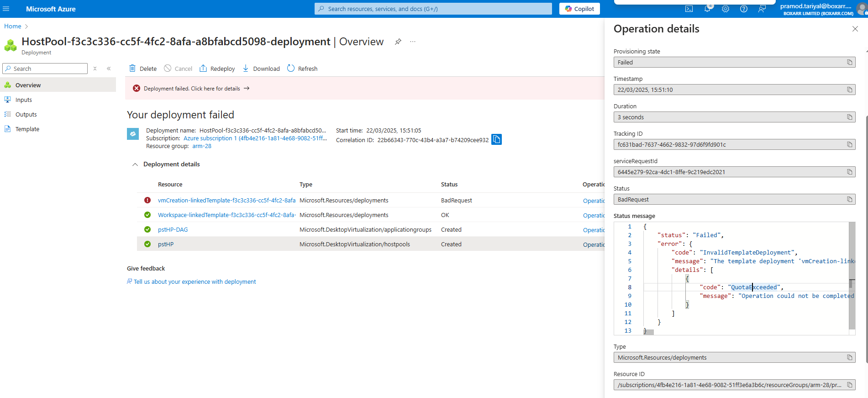The image size is (868, 398).
Task: Open Cloud Shell from the top bar
Action: coord(689,9)
